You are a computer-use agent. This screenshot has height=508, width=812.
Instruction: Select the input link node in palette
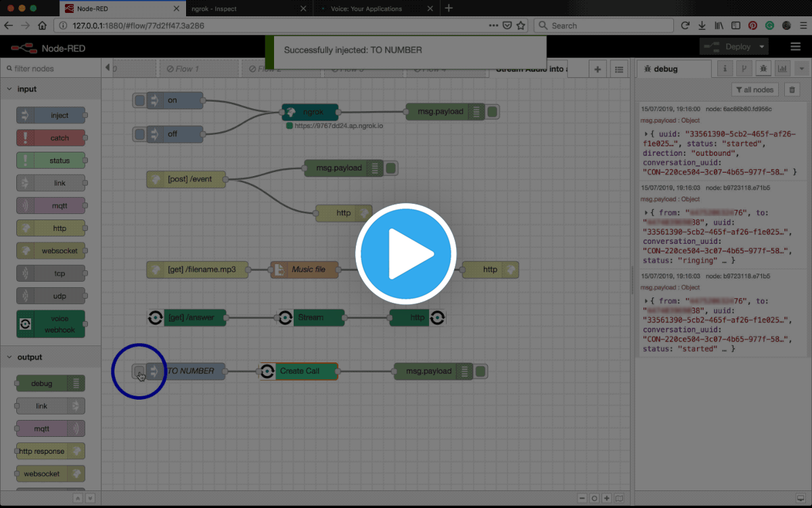[51, 183]
